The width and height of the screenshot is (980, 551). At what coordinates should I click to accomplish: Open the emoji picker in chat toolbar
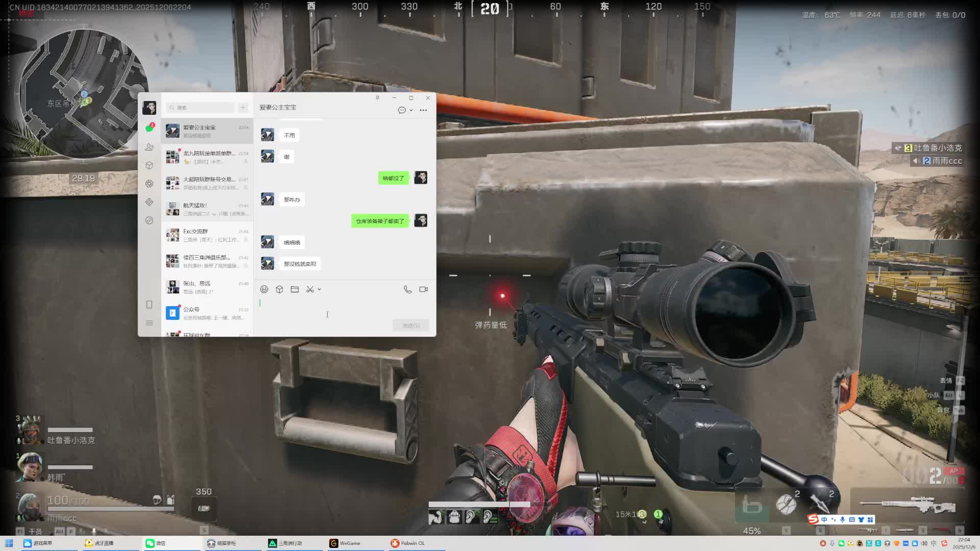264,289
